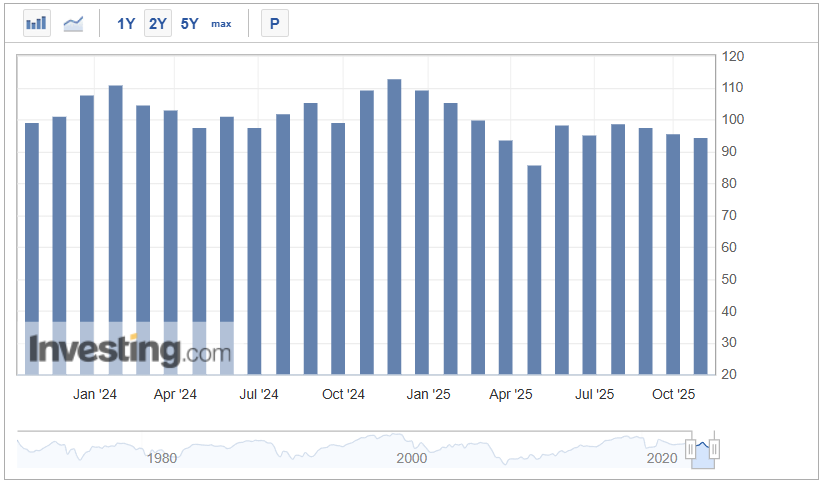Switch to the bar chart view icon
The width and height of the screenshot is (823, 482).
37,23
